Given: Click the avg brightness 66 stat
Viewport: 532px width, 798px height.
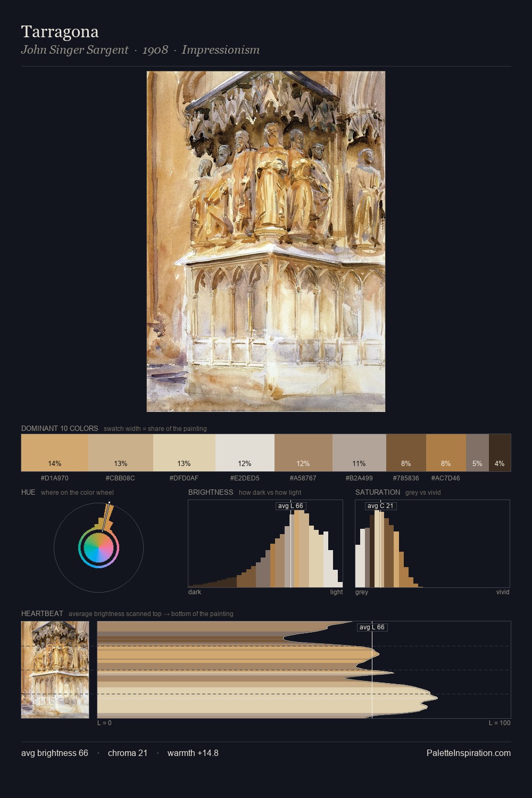Looking at the screenshot, I should point(55,753).
